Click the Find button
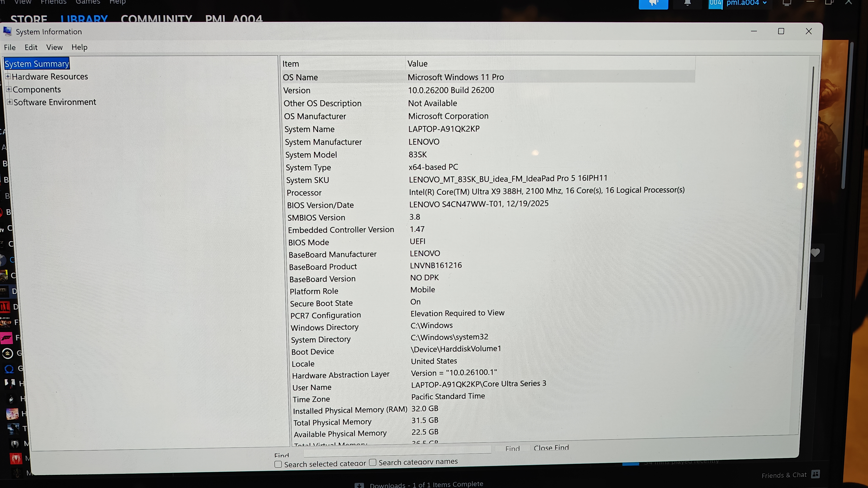Viewport: 868px width, 488px height. (512, 448)
